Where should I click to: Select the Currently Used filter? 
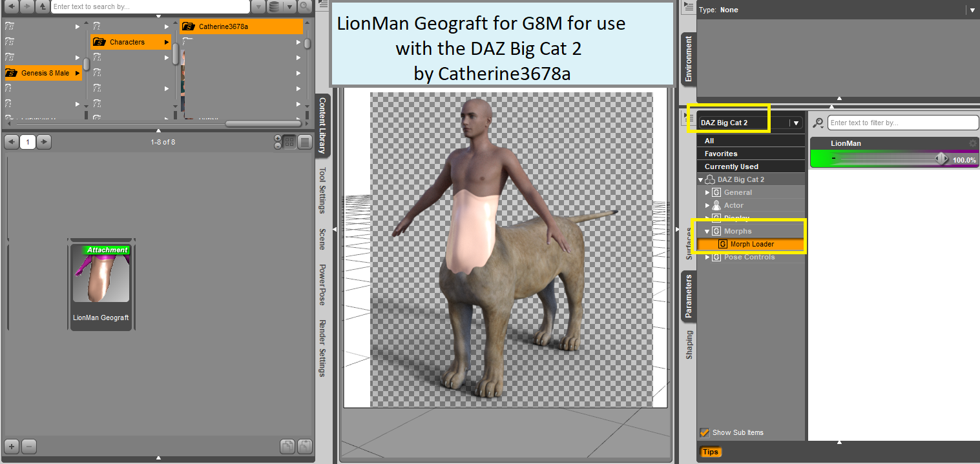tap(751, 166)
